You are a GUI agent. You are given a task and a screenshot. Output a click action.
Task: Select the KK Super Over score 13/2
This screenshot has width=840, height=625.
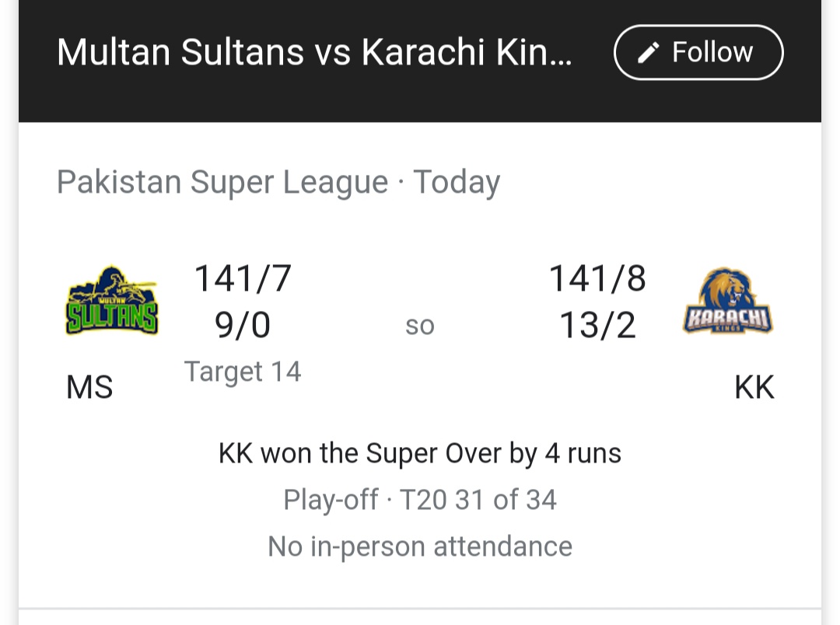[x=597, y=325]
